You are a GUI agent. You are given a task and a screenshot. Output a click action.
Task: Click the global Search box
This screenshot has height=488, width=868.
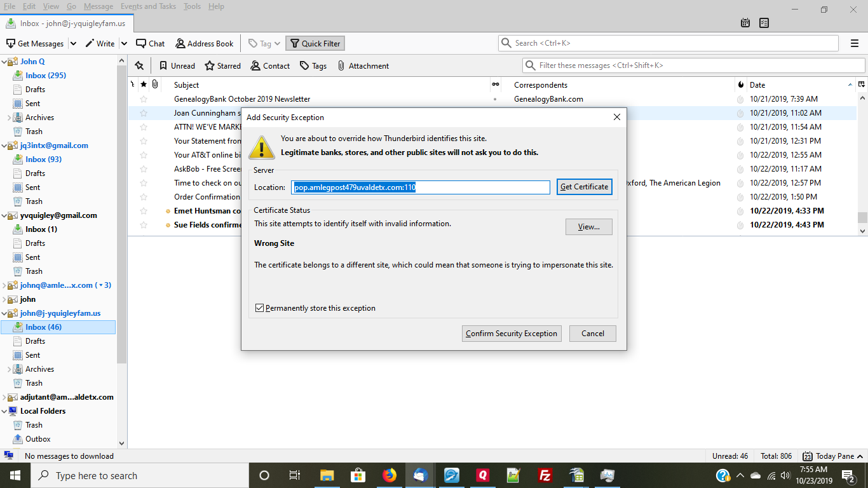(668, 43)
